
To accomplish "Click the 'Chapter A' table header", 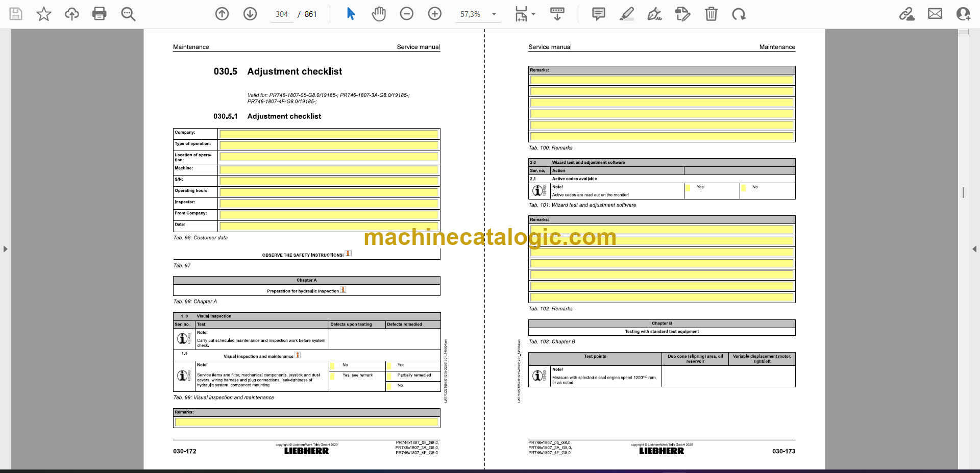I will click(x=307, y=280).
